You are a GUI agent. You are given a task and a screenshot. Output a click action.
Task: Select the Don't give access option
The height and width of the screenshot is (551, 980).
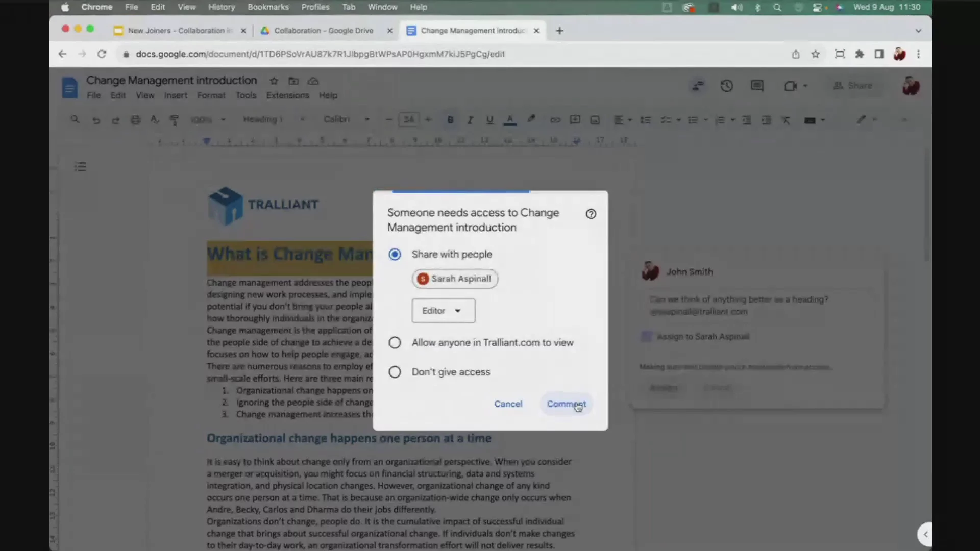tap(395, 372)
